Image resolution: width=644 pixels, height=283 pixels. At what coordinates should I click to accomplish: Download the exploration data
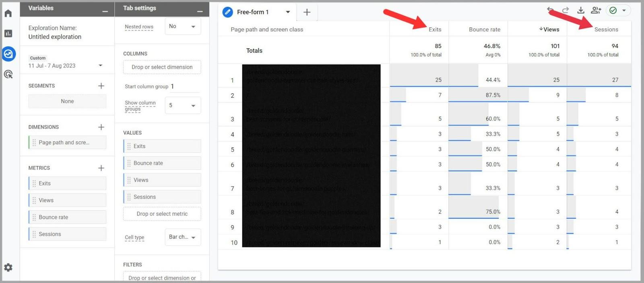(x=580, y=10)
